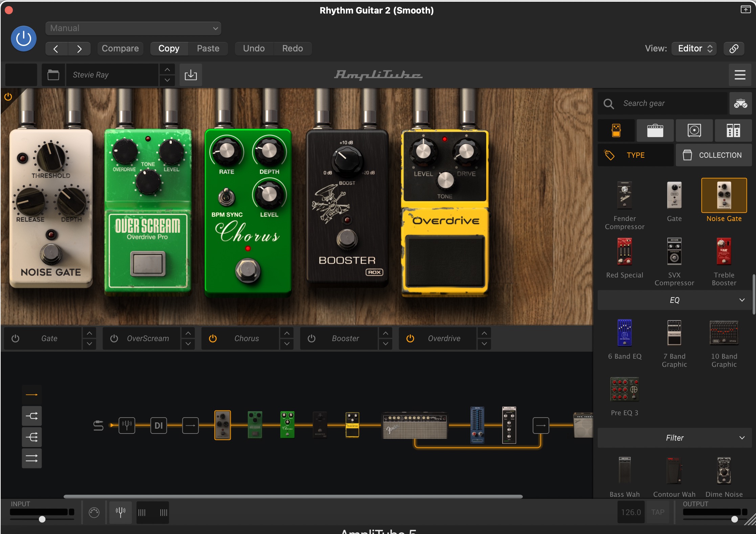Toggle the Booster slot power
The image size is (756, 534).
click(312, 338)
